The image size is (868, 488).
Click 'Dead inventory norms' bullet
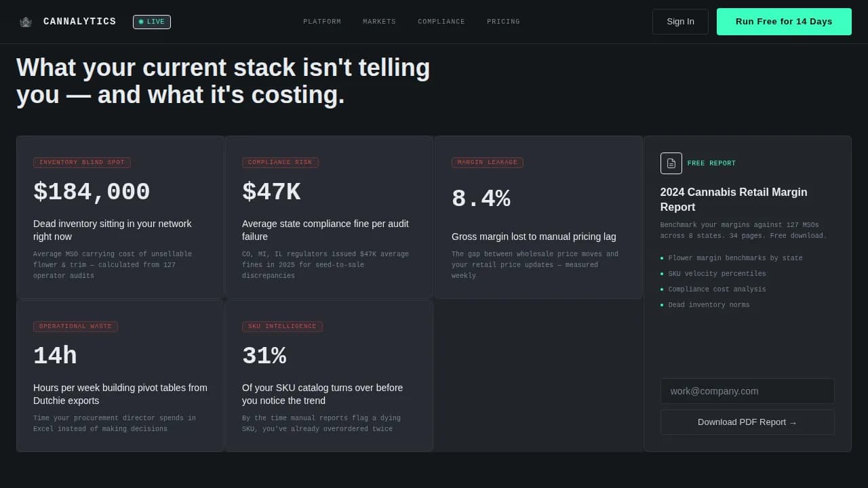click(x=709, y=305)
